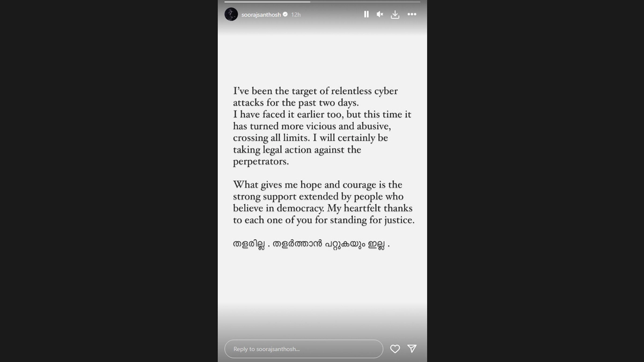Click the unfilled end of story progress bar
Screen dimensions: 644x362
(376, 2)
